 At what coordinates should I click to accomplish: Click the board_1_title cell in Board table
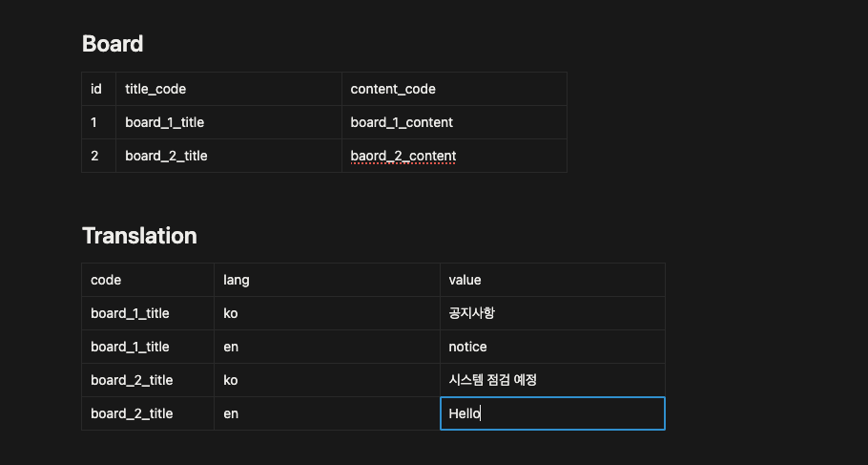point(164,122)
